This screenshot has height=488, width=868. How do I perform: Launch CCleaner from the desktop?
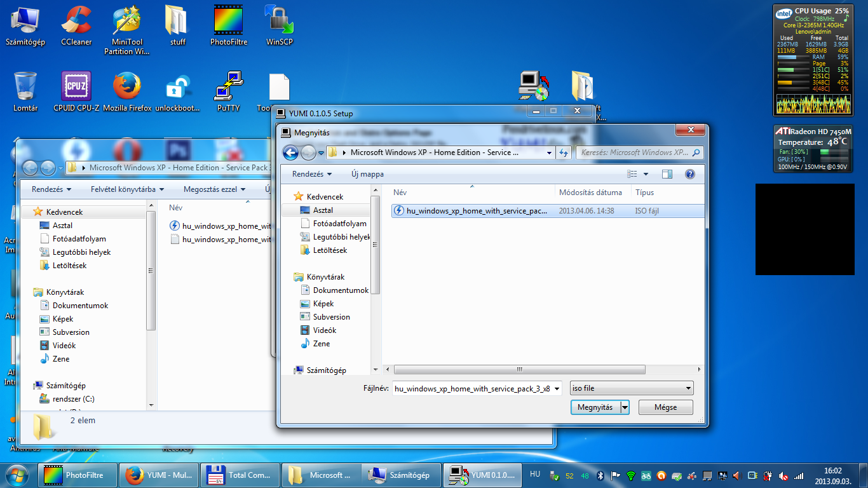[x=76, y=25]
